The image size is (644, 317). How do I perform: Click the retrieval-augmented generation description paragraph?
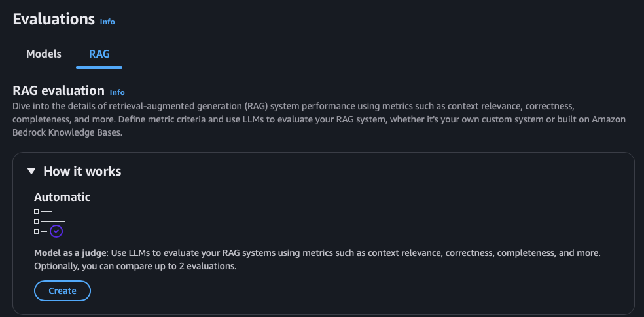pyautogui.click(x=319, y=120)
